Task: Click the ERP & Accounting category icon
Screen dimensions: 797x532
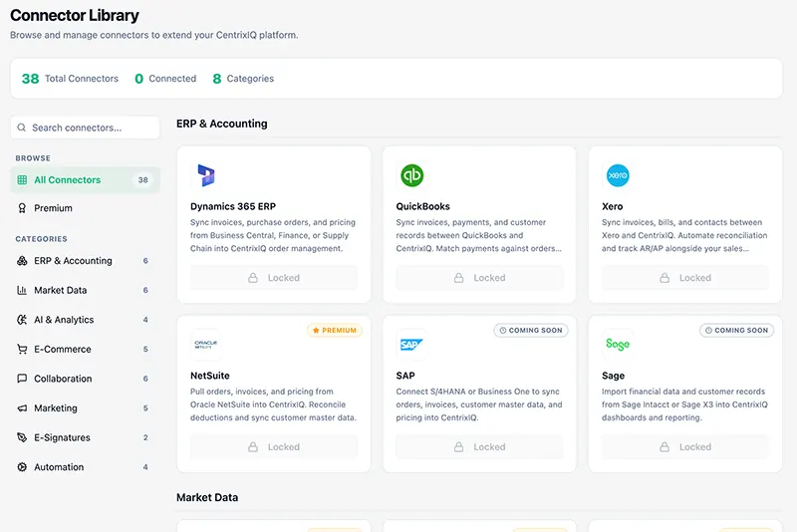Action: (22, 261)
